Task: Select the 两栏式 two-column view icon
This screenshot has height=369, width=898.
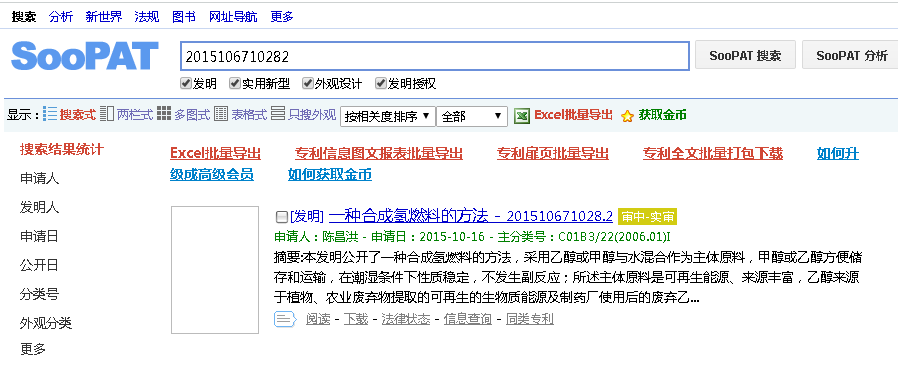Action: [x=107, y=114]
